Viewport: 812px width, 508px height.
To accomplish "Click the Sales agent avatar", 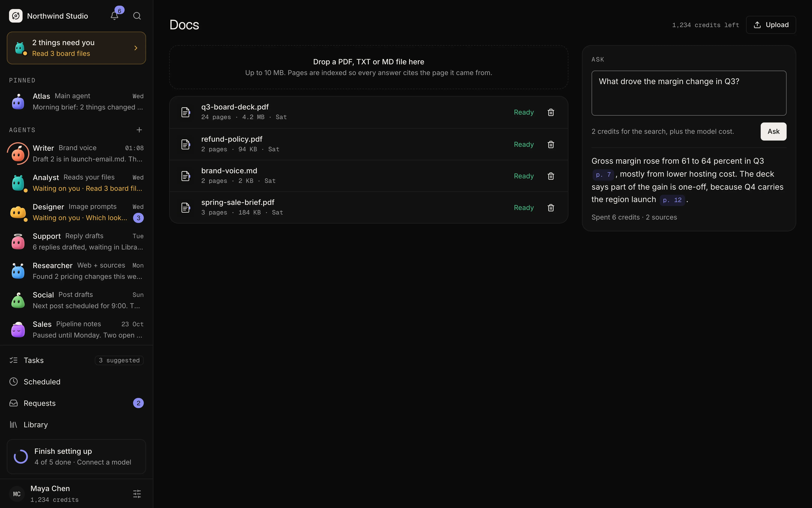I will tap(18, 330).
